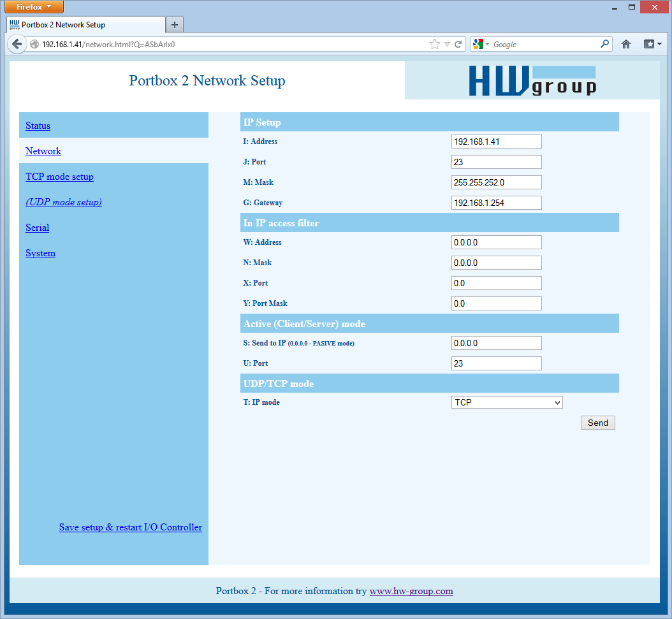Viewport: 672px width, 619px height.
Task: Click the site identity globe icon
Action: pyautogui.click(x=34, y=44)
